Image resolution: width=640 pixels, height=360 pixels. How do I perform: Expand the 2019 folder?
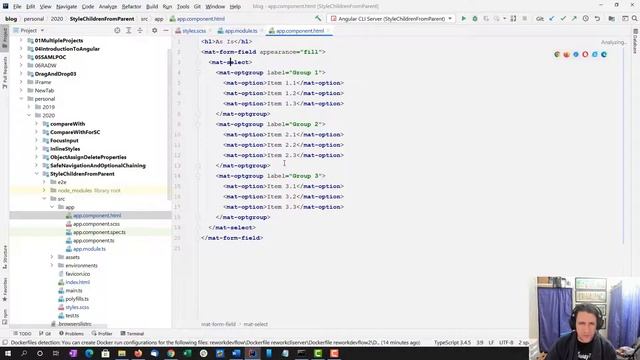(x=29, y=107)
